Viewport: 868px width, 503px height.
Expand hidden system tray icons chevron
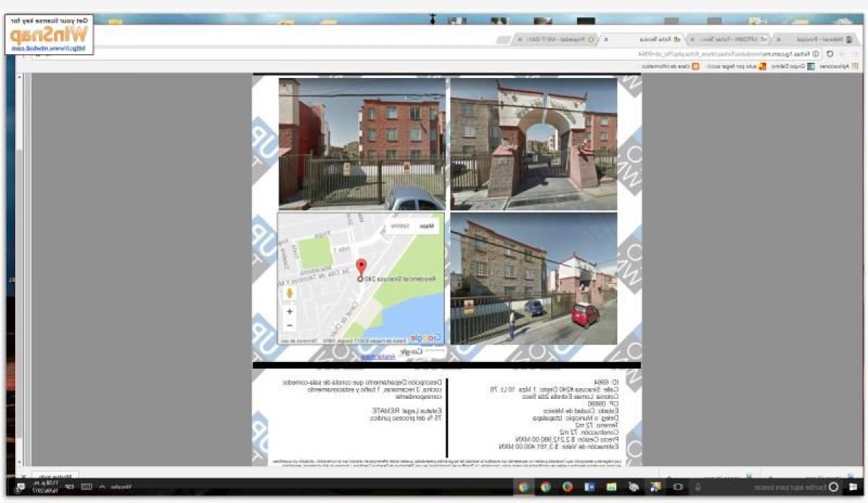102,488
